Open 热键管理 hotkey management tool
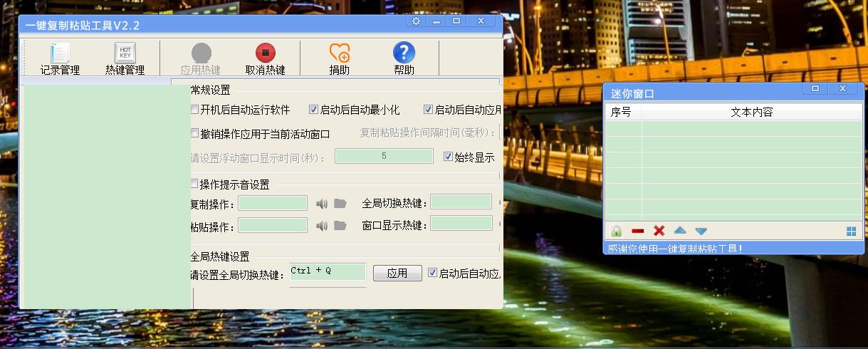Image resolution: width=868 pixels, height=349 pixels. pos(125,58)
